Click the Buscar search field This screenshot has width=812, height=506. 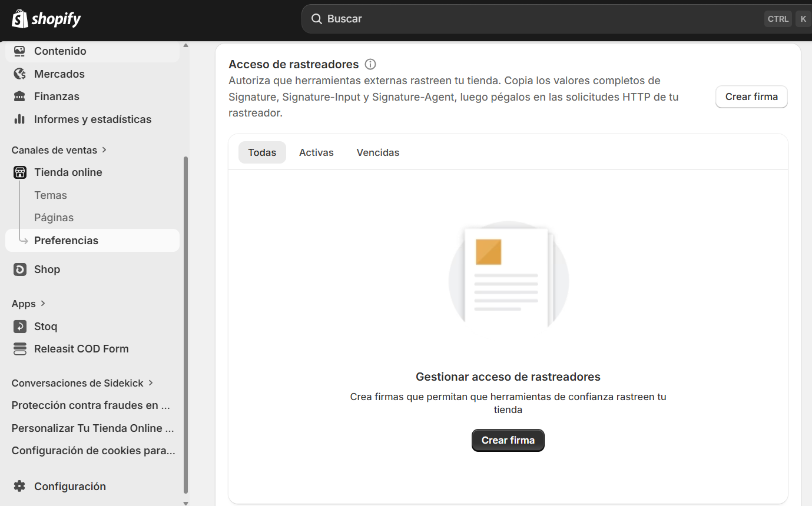pyautogui.click(x=530, y=19)
